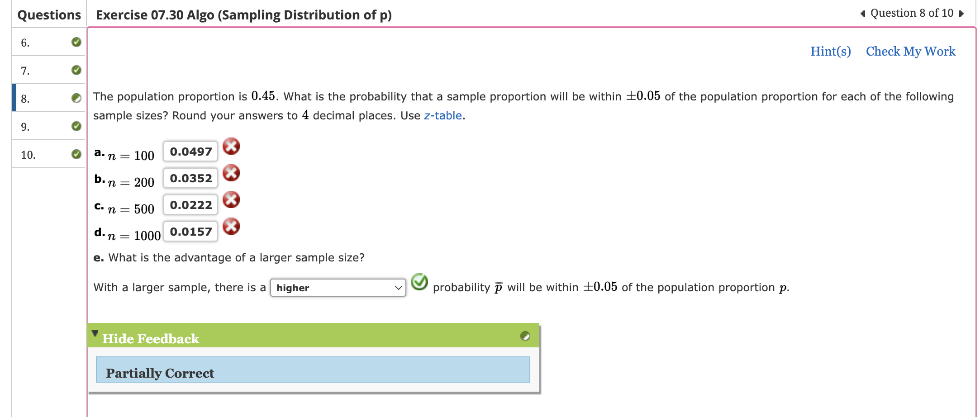The height and width of the screenshot is (417, 980).
Task: Switch to question 10 in the sidebar
Action: tap(28, 154)
